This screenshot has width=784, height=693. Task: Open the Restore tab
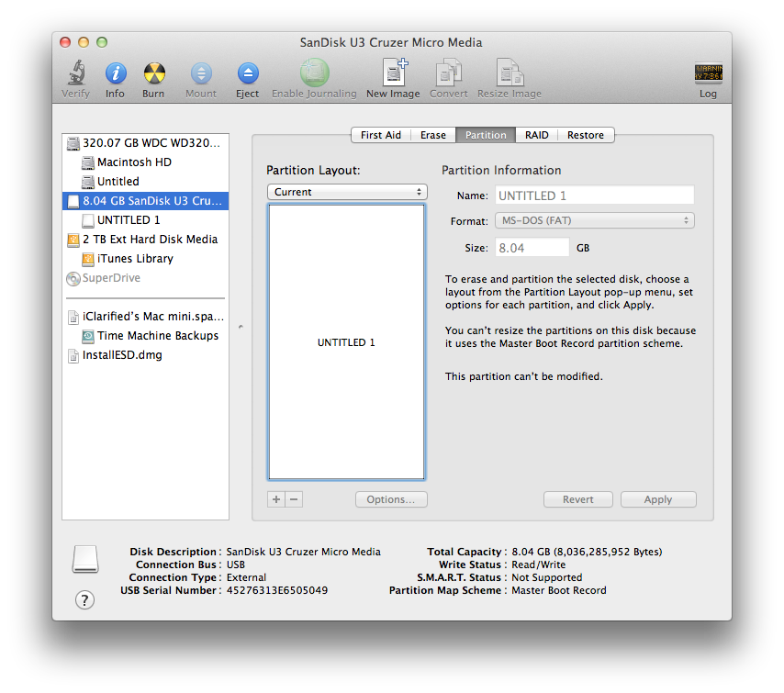[x=585, y=135]
